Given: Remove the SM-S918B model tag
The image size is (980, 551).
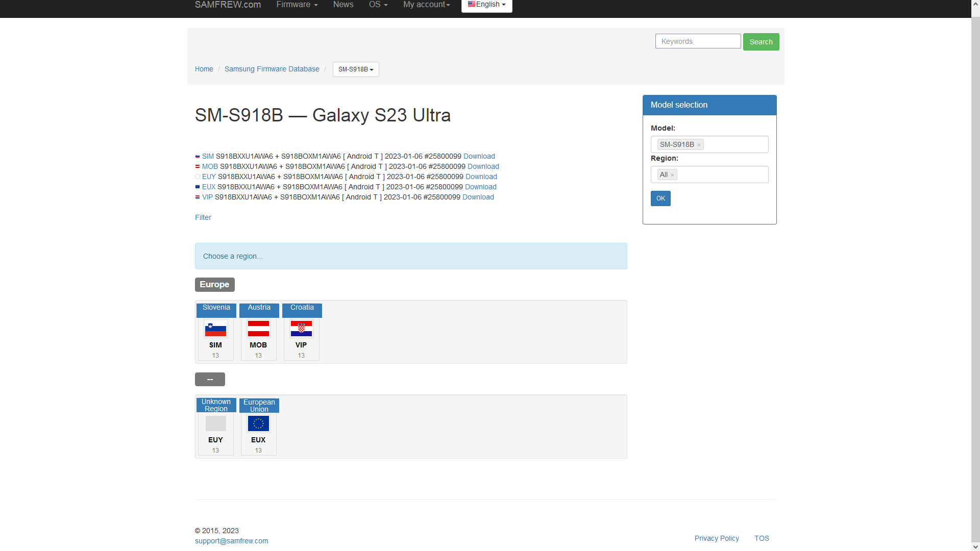Looking at the screenshot, I should click(699, 145).
